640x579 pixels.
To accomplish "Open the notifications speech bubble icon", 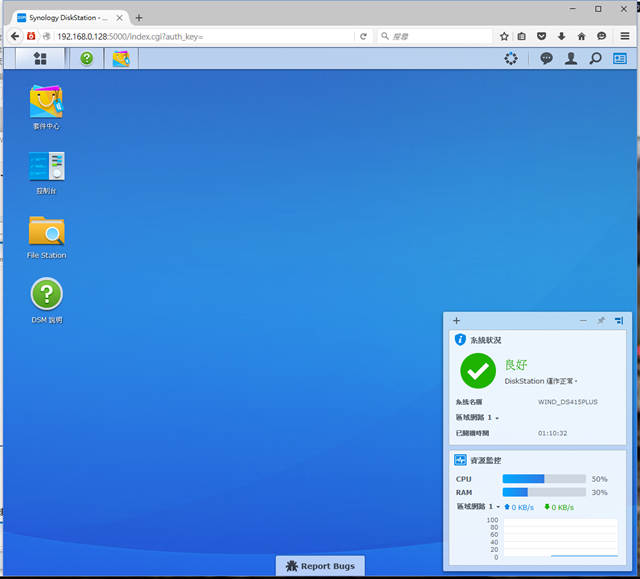I will pyautogui.click(x=546, y=58).
